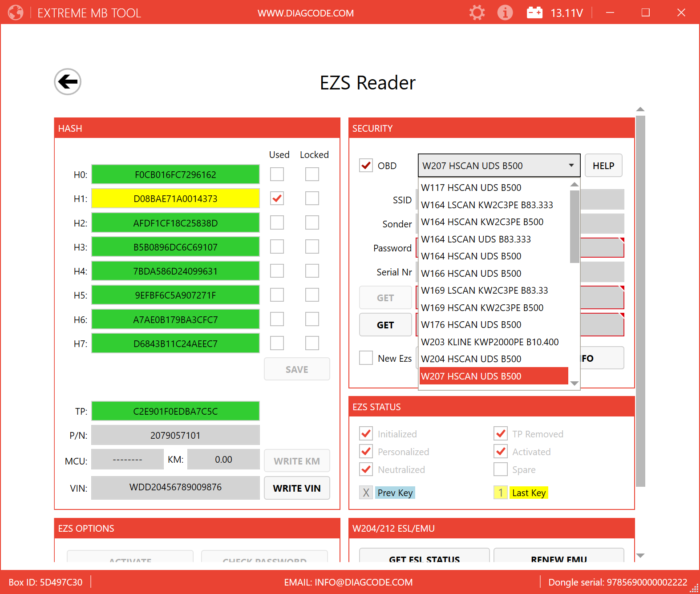Click the battery voltage icon
The image size is (700, 594).
(534, 12)
